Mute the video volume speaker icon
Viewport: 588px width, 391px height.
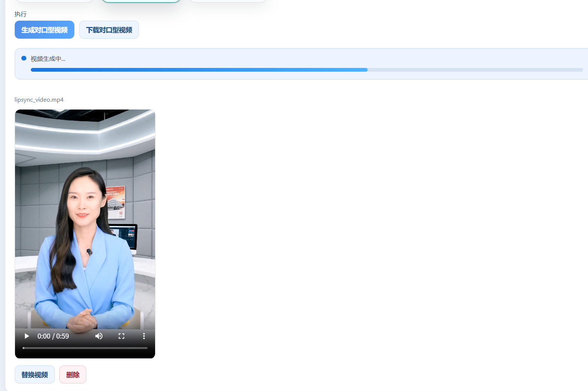pos(99,336)
